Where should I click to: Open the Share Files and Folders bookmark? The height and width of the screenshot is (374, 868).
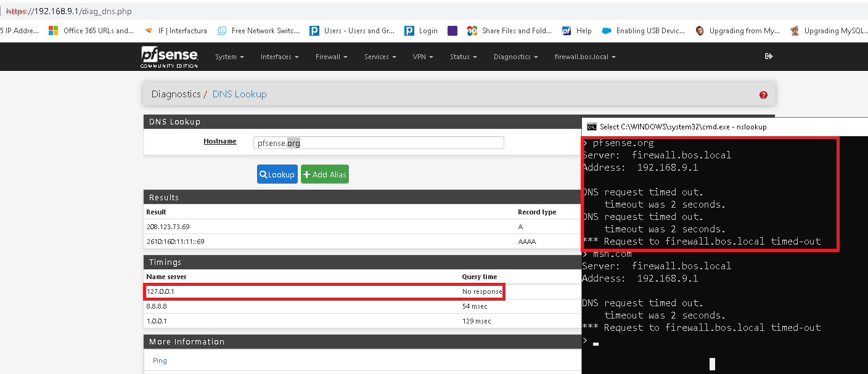point(510,30)
